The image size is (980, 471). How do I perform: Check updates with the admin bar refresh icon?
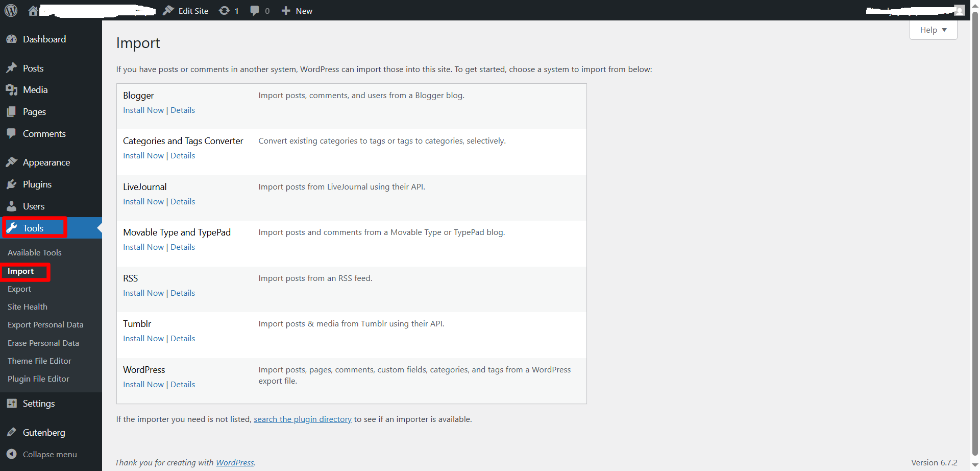point(224,10)
